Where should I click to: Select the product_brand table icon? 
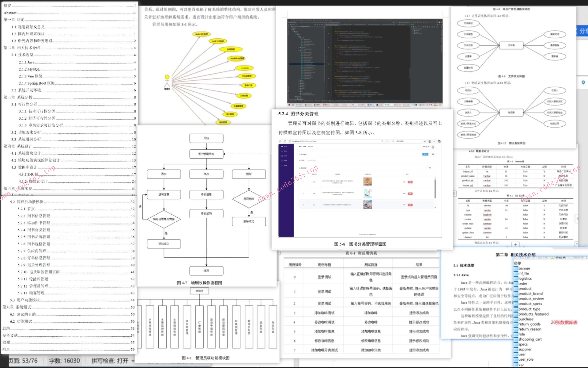point(516,293)
